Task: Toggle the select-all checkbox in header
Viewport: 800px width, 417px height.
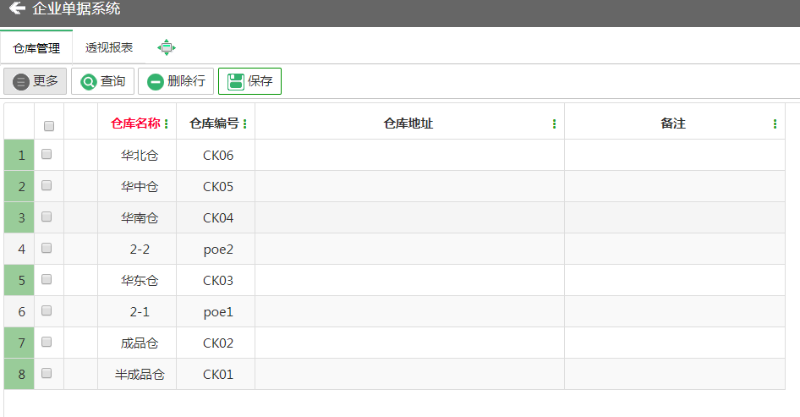Action: click(x=49, y=126)
